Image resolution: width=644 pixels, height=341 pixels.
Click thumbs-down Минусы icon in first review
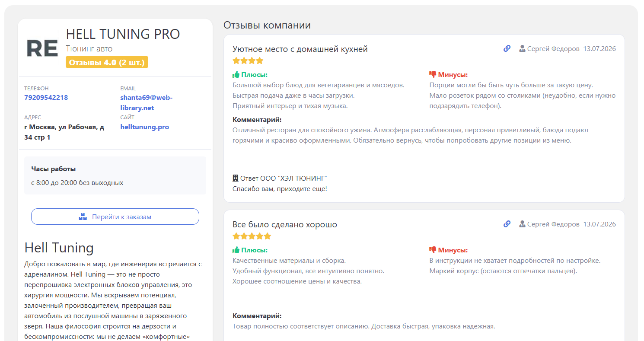pyautogui.click(x=433, y=74)
